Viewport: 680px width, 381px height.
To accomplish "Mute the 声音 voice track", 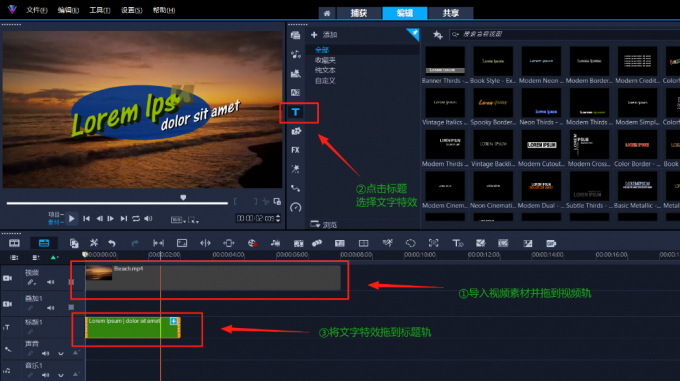I will [46, 353].
